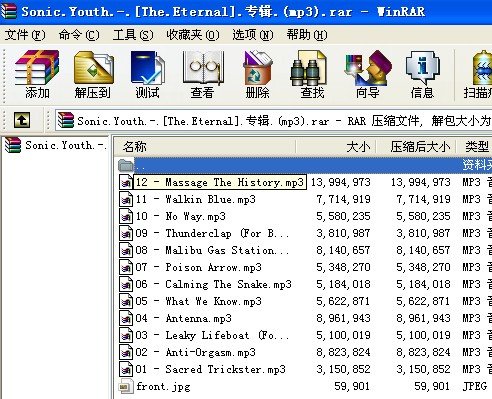Click the up one level arrow button
The height and width of the screenshot is (399, 492).
pyautogui.click(x=22, y=120)
